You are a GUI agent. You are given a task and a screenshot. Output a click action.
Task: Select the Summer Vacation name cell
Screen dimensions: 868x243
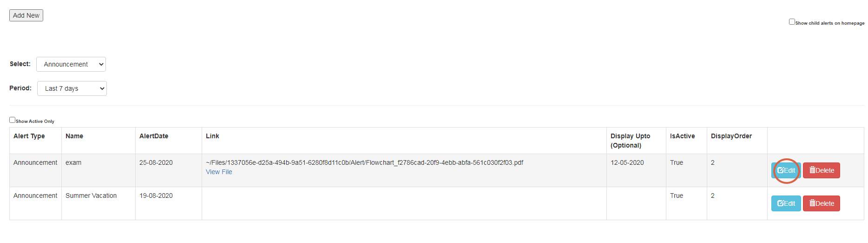(91, 196)
